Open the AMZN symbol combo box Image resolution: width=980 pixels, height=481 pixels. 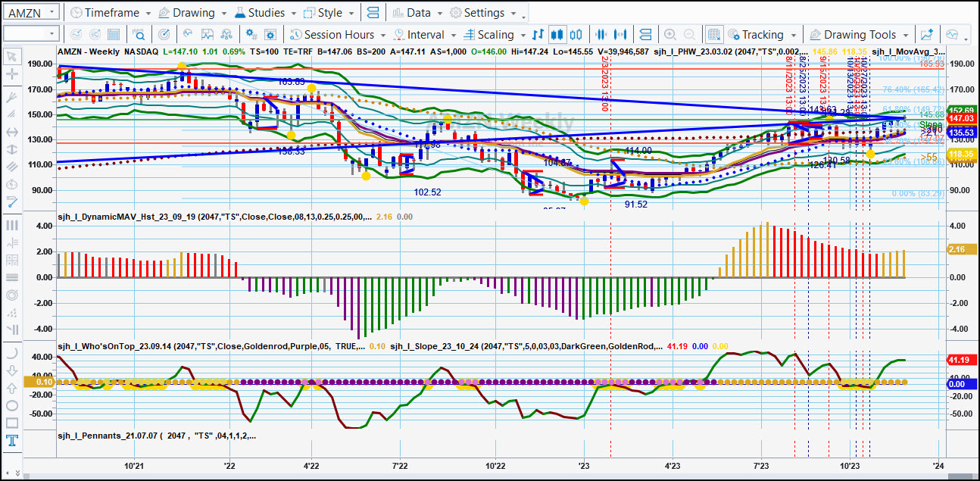click(x=31, y=13)
